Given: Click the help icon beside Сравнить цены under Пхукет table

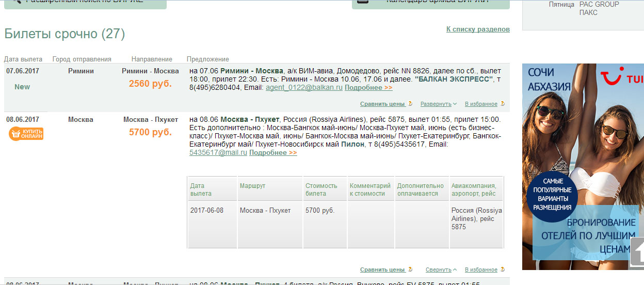Looking at the screenshot, I should [410, 270].
